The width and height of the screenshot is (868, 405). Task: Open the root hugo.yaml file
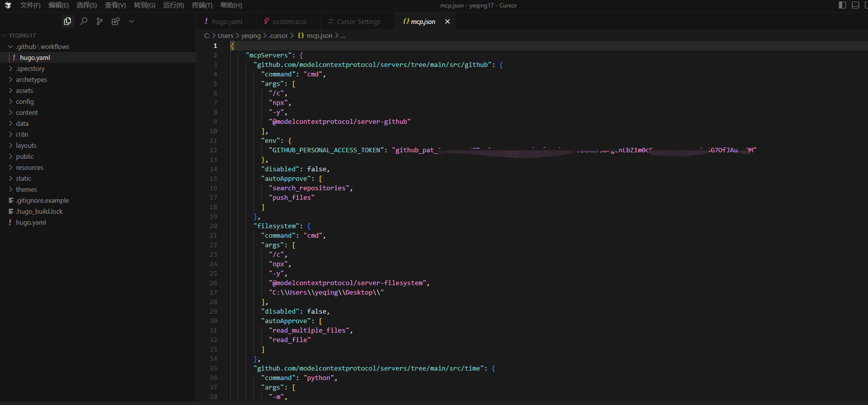(98, 222)
